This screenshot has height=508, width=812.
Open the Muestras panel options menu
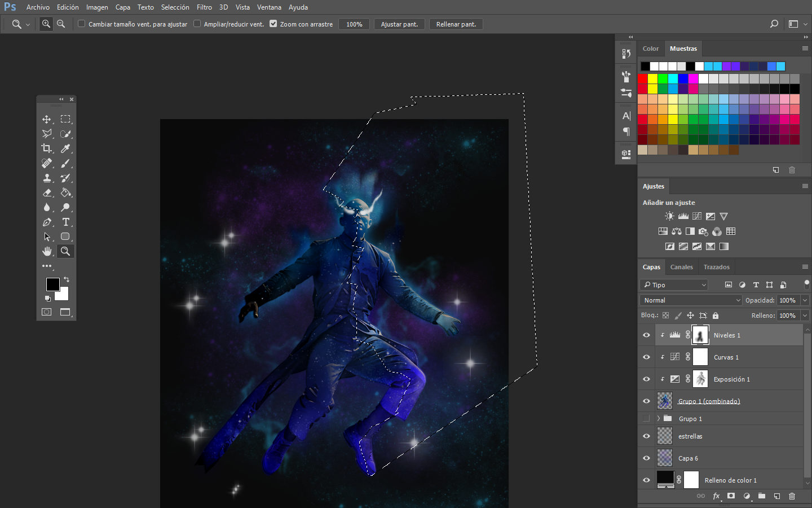[805, 49]
